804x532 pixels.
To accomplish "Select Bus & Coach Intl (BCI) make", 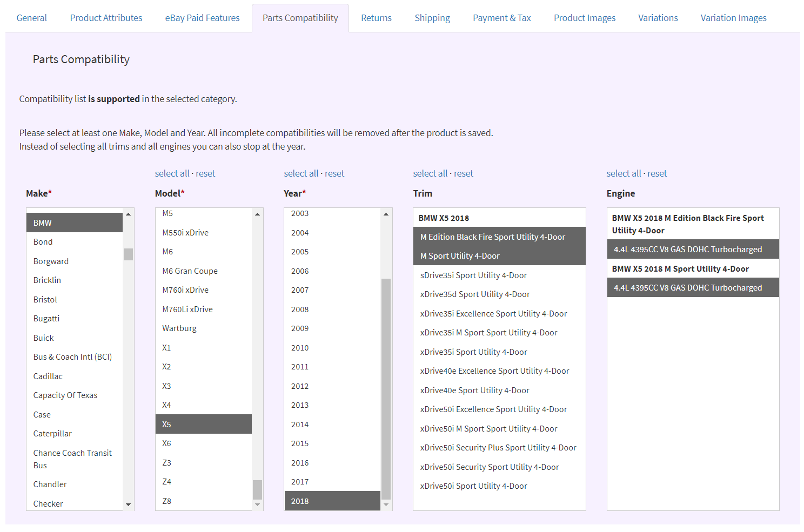I will pyautogui.click(x=75, y=357).
